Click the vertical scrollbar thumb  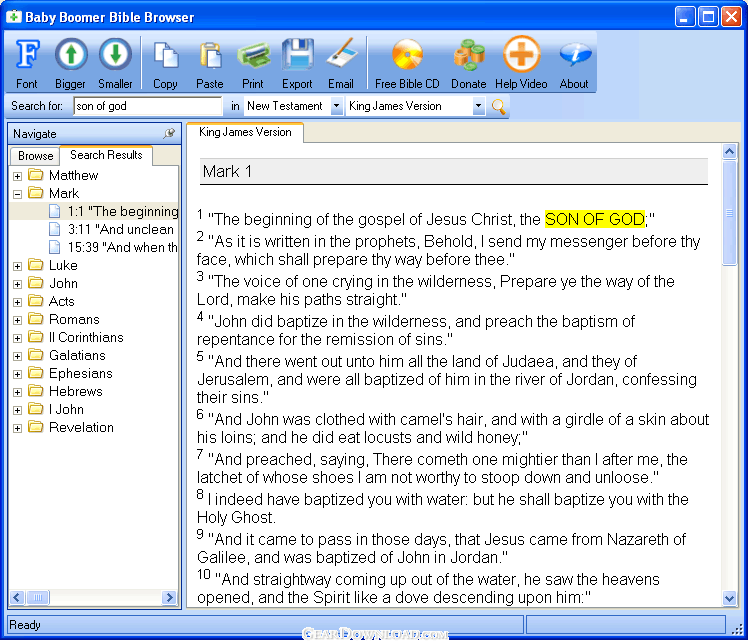coord(729,212)
